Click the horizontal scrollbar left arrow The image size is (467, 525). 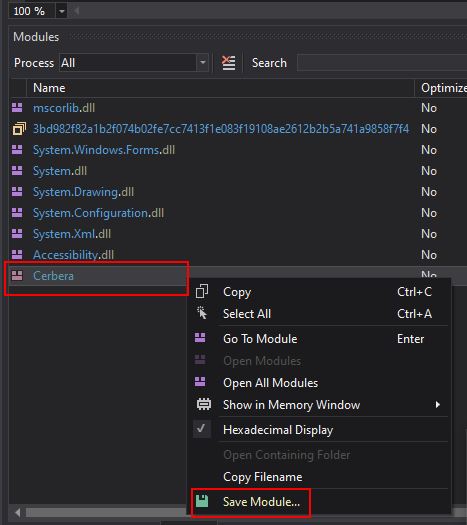pos(17,512)
